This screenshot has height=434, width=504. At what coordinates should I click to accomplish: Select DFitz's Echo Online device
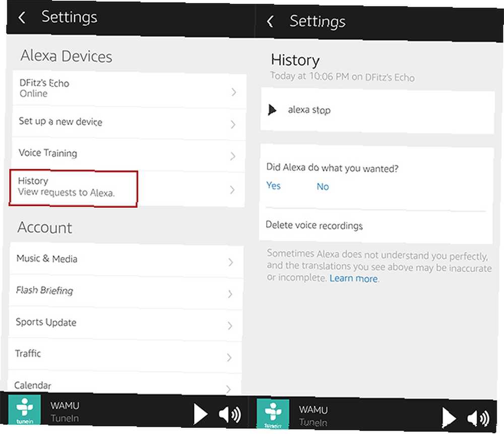[x=129, y=89]
